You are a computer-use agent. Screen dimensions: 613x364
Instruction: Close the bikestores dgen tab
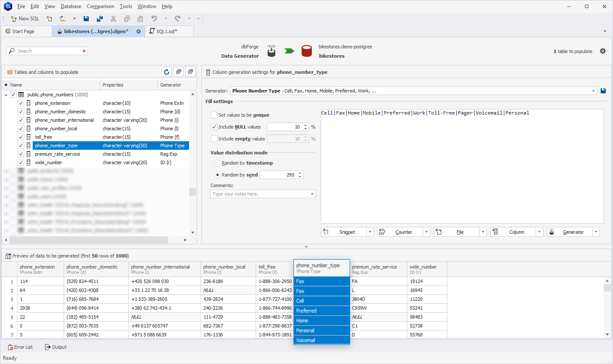(138, 31)
